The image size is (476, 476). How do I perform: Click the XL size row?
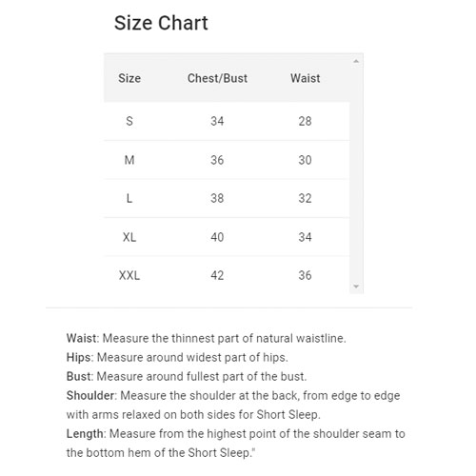click(227, 237)
